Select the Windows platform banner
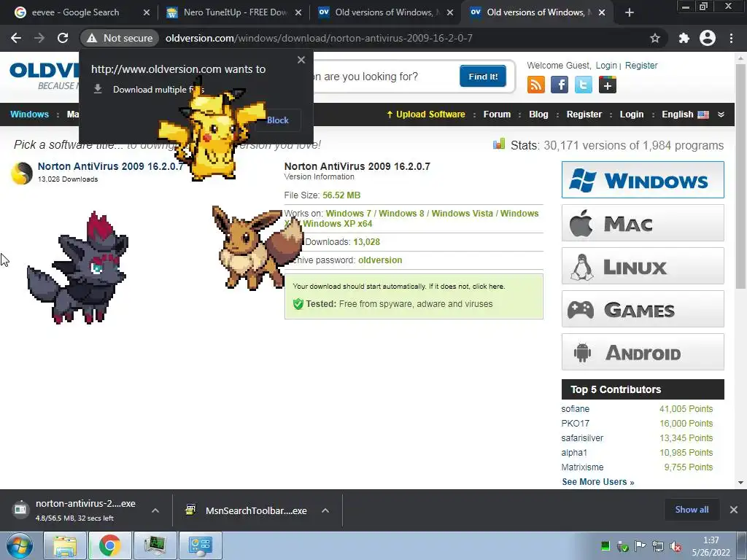Image resolution: width=747 pixels, height=560 pixels. pos(643,179)
